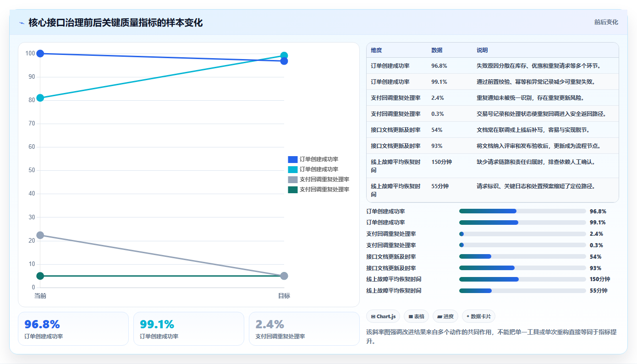
Task: Click the progress bar labeled 54%
Action: 522,256
